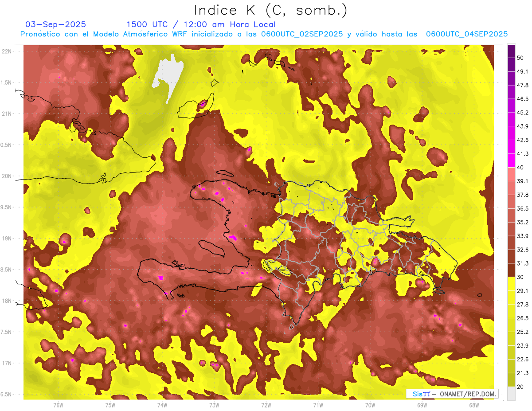
Task: Click the bright yellow colorbar swatch between 29.1 and 30
Action: point(511,284)
